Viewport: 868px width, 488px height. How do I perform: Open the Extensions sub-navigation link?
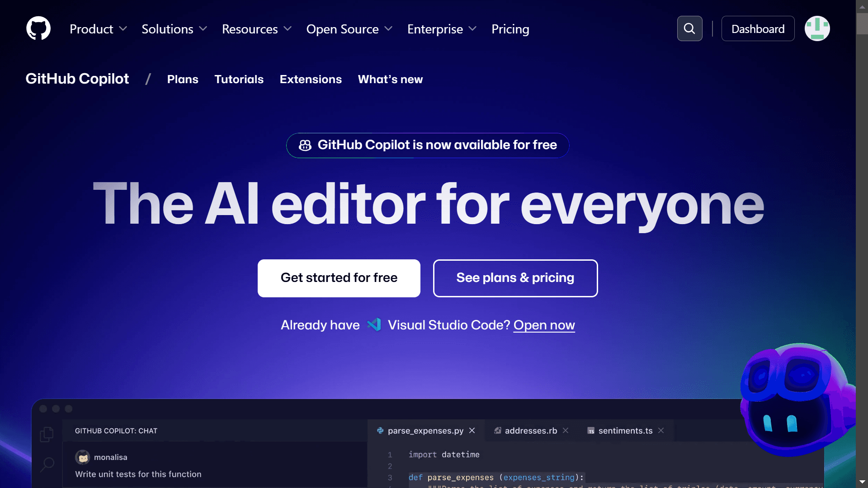coord(311,79)
